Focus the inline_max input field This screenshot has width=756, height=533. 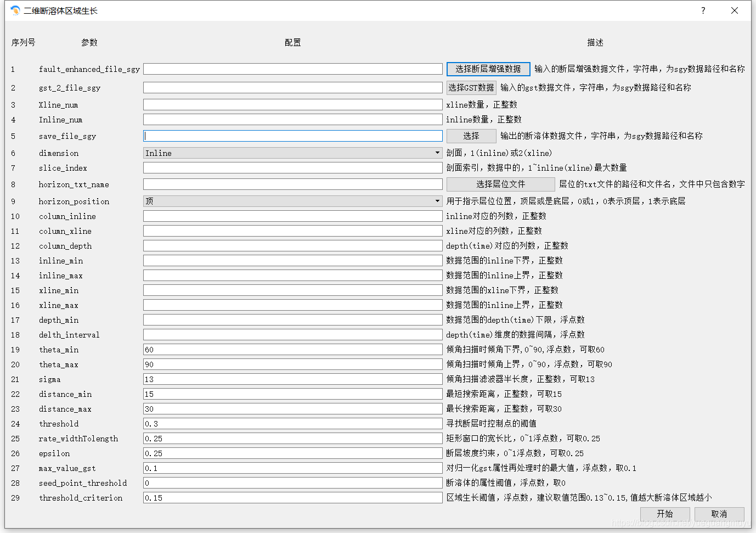pyautogui.click(x=293, y=275)
